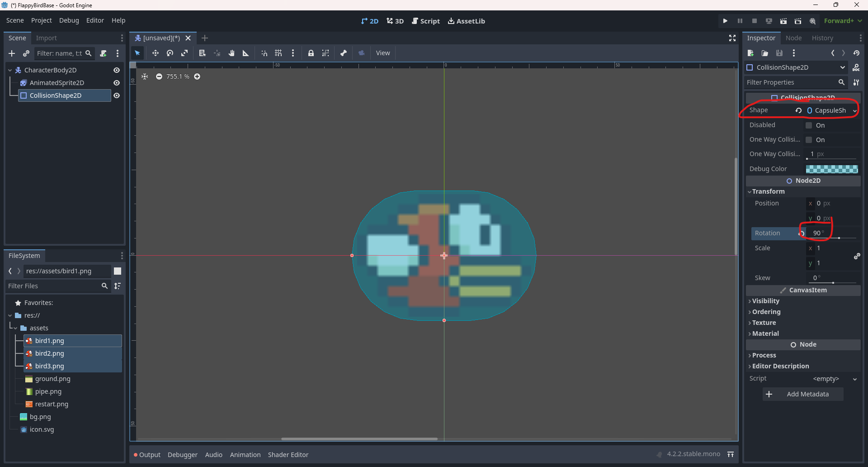Viewport: 868px width, 467px height.
Task: Activate the Pan Mode hand tool
Action: point(231,53)
